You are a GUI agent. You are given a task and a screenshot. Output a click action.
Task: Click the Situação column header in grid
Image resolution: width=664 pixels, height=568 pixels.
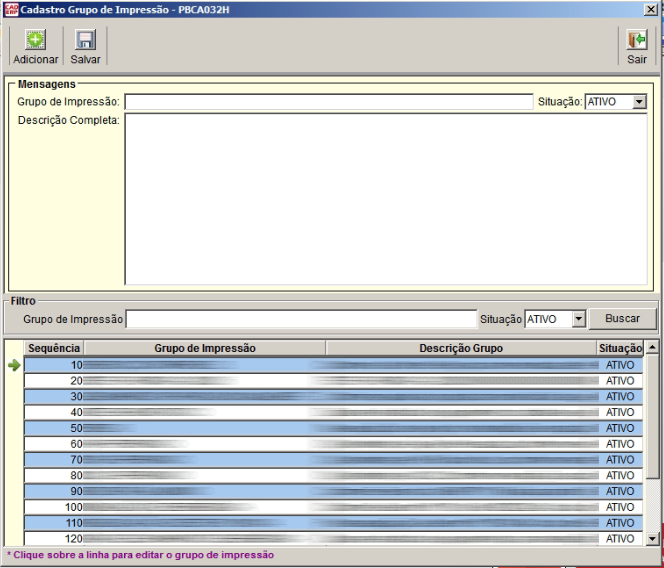point(620,348)
